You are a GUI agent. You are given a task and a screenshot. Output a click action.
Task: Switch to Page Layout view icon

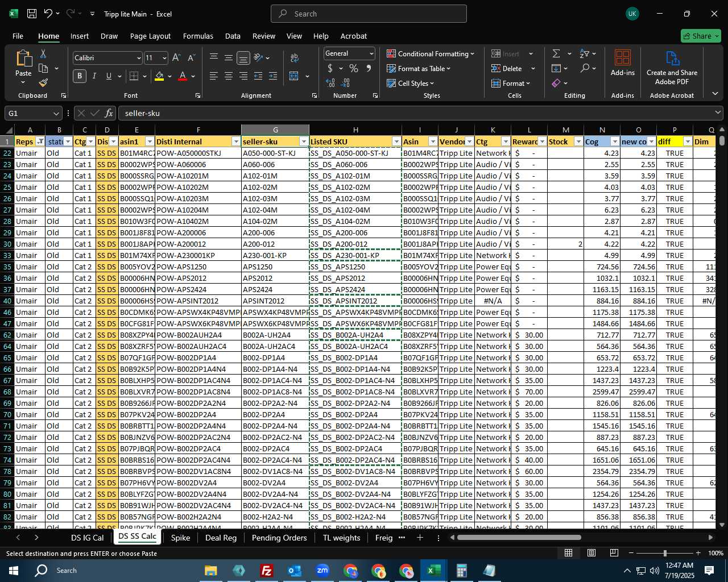tap(591, 553)
